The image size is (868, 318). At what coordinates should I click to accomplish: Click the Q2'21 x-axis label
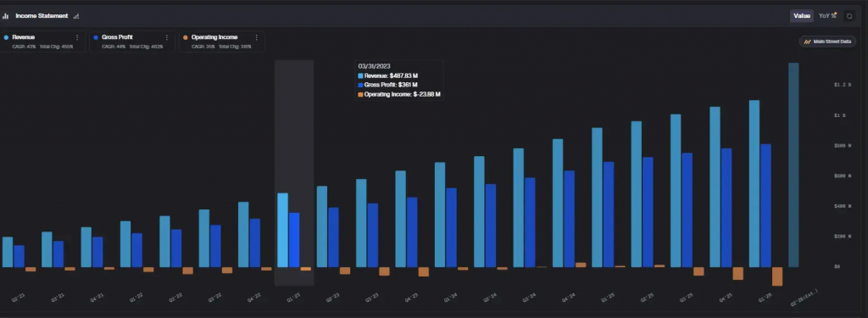point(19,298)
